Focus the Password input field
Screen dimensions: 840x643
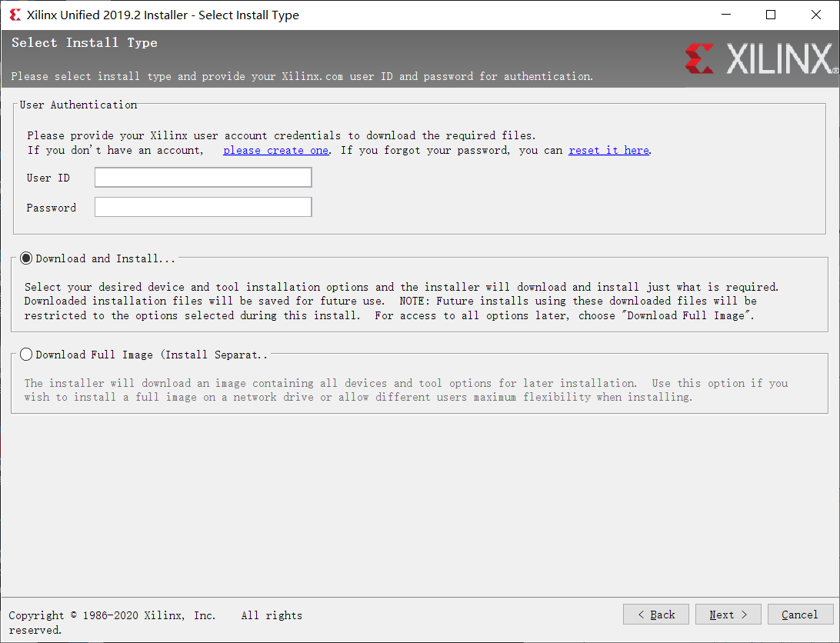coord(203,207)
